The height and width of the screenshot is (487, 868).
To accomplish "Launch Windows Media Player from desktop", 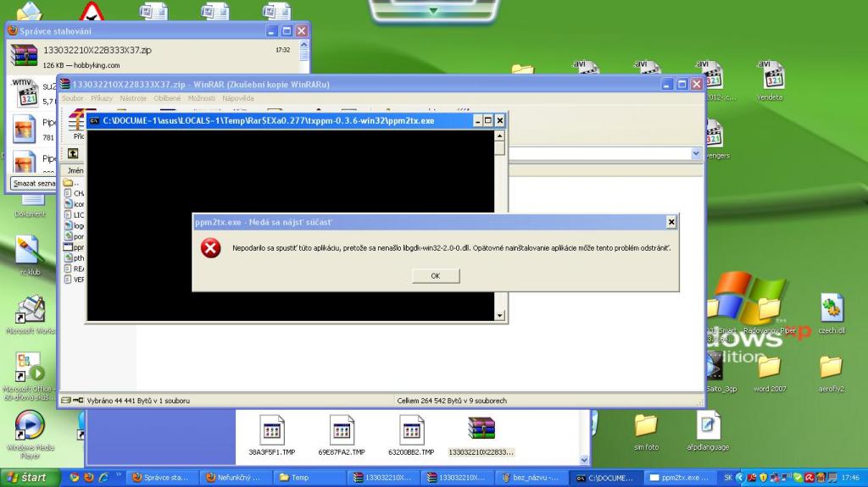I will coord(30,428).
